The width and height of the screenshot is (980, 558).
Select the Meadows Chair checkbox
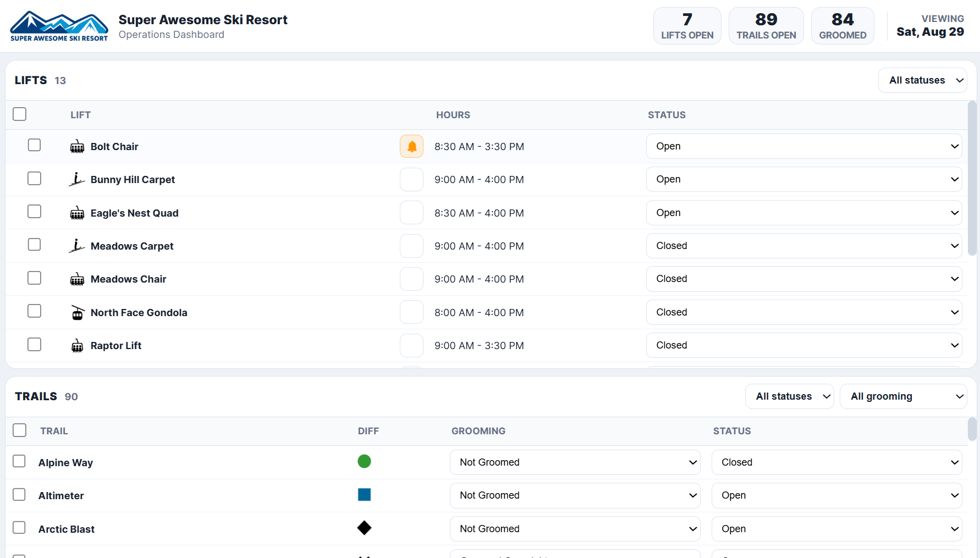pos(35,278)
